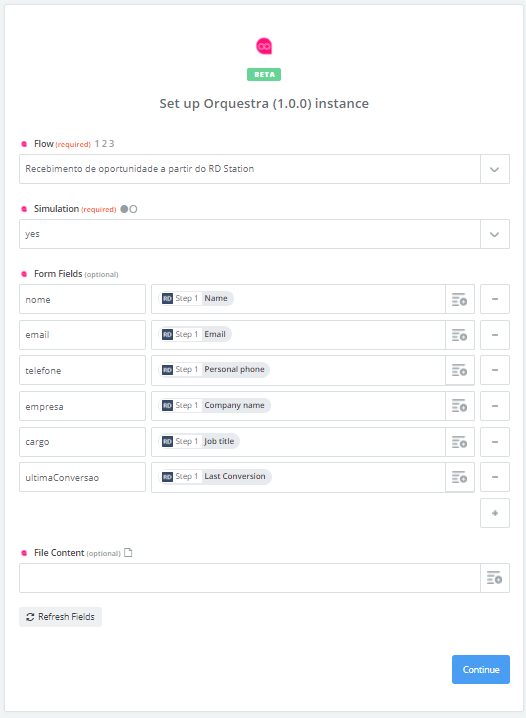The height and width of the screenshot is (718, 526).
Task: Open insert-field picker for ultimaConversao row
Action: point(460,478)
